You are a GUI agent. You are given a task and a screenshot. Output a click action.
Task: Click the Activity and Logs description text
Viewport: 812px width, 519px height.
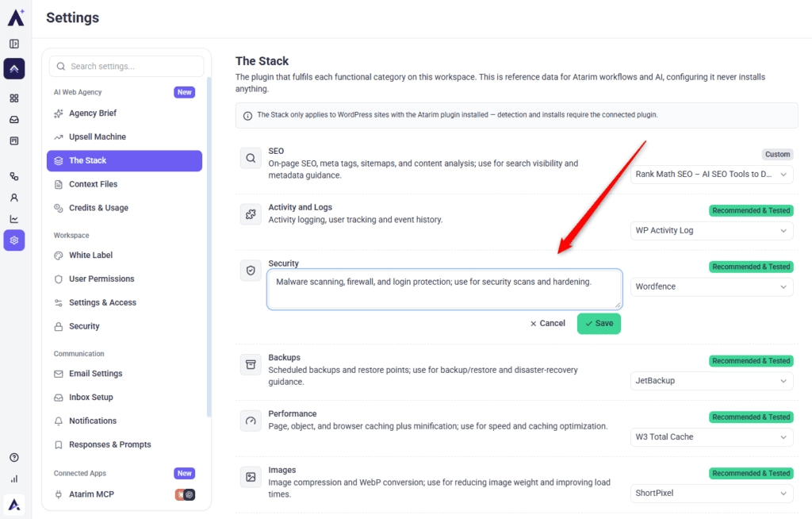pyautogui.click(x=355, y=220)
